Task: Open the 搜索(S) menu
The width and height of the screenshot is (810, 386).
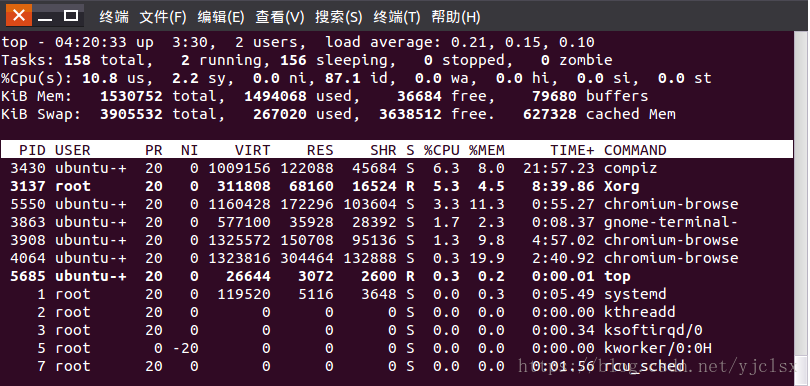Action: point(339,17)
